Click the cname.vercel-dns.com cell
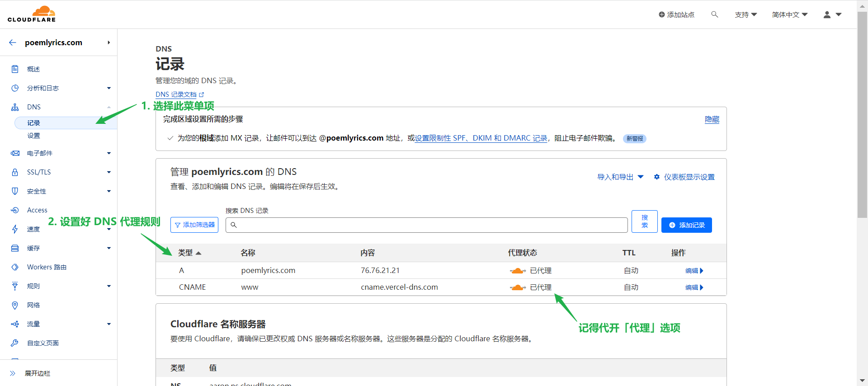The width and height of the screenshot is (868, 386). (399, 287)
